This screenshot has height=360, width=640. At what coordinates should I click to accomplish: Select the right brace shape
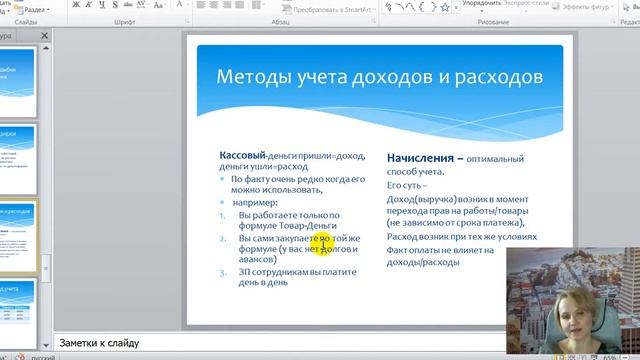(x=433, y=7)
